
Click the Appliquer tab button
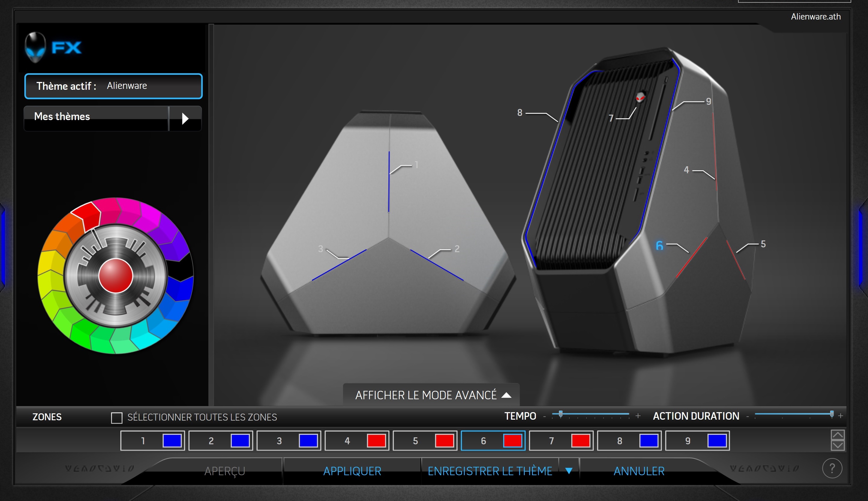coord(352,471)
